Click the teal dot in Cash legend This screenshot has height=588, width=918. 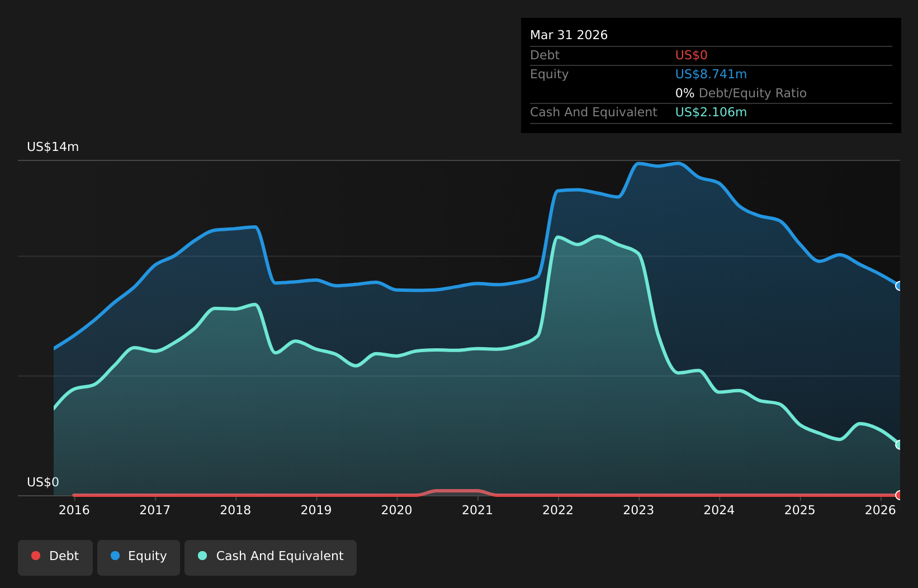pyautogui.click(x=202, y=556)
